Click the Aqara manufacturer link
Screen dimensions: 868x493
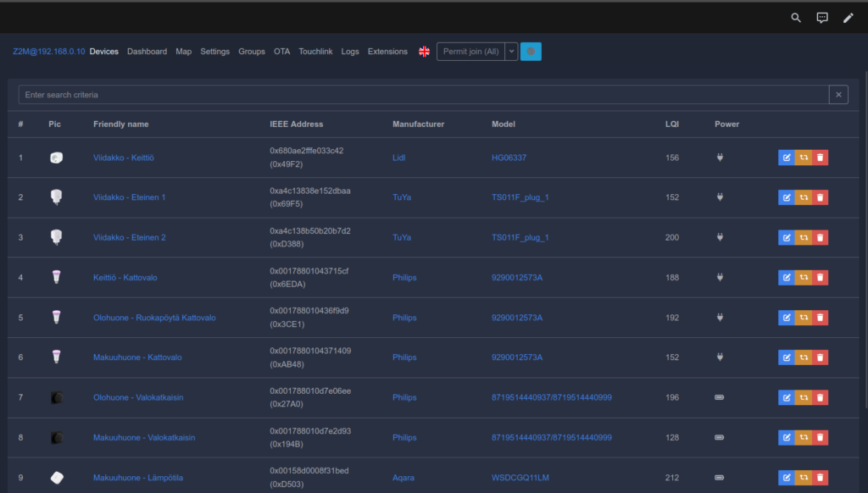403,478
